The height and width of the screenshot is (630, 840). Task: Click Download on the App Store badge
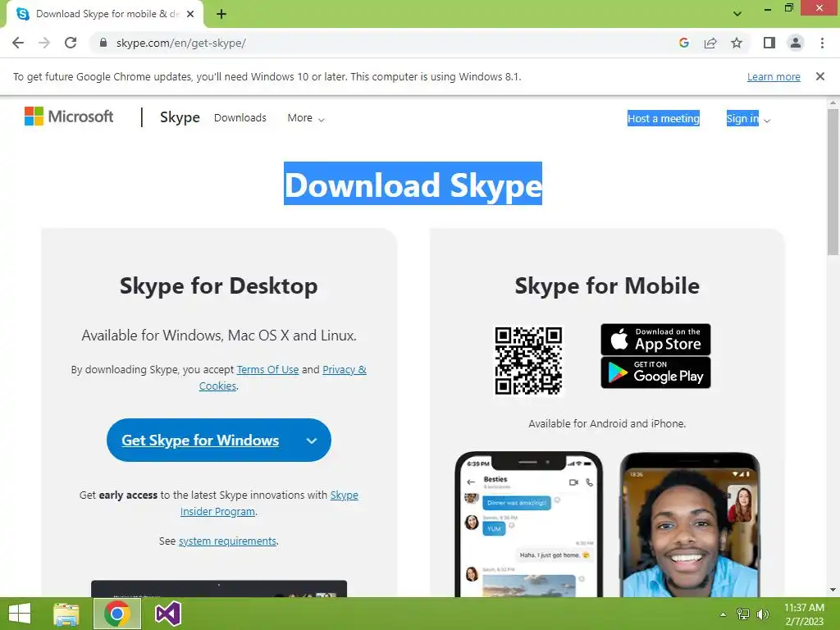point(655,339)
